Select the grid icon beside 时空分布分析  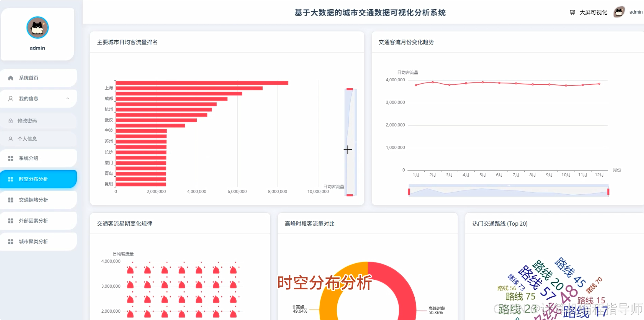pyautogui.click(x=10, y=179)
